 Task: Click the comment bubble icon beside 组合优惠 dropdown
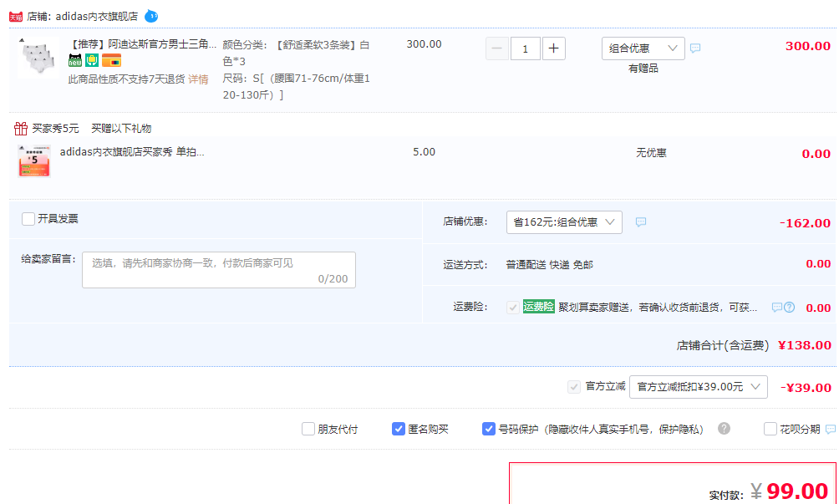tap(695, 48)
